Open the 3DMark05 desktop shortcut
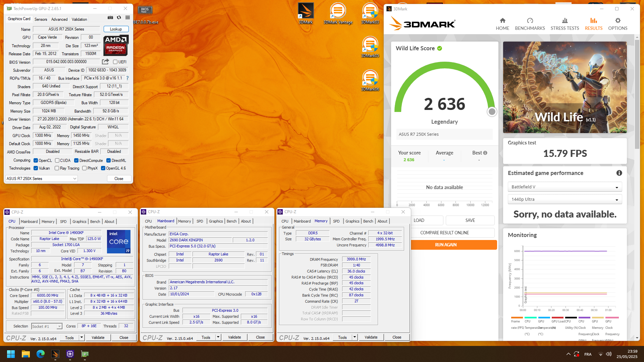The image size is (644, 362). (x=370, y=47)
